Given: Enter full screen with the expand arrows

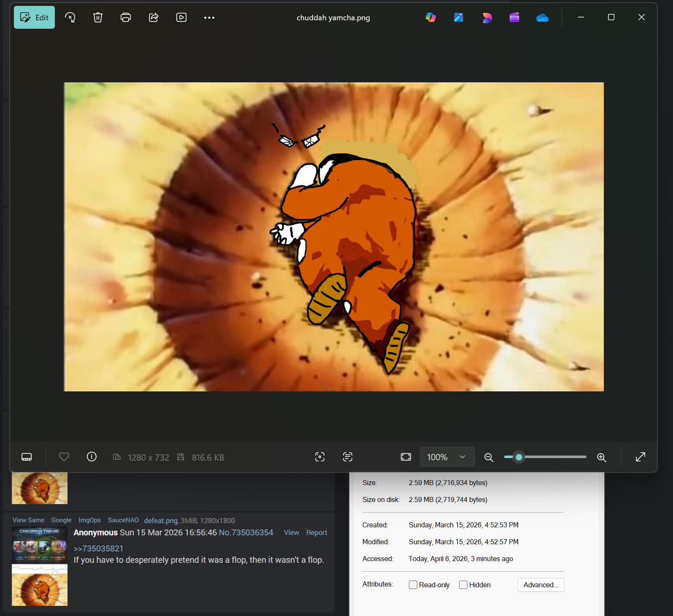Looking at the screenshot, I should (641, 457).
